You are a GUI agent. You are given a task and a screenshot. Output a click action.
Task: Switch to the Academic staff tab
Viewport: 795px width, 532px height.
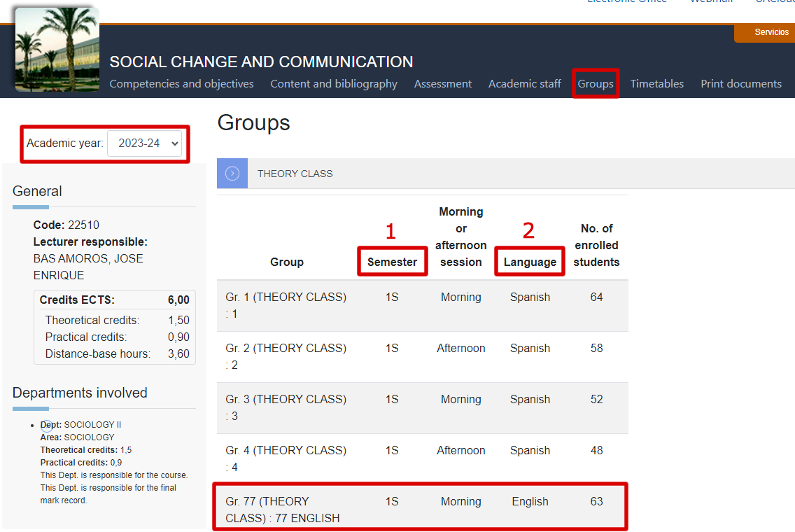(x=525, y=84)
